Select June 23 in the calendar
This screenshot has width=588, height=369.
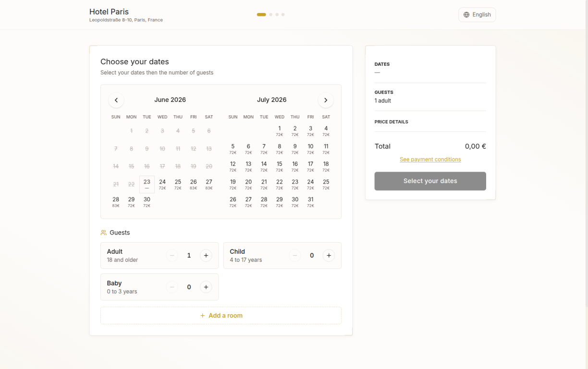147,184
